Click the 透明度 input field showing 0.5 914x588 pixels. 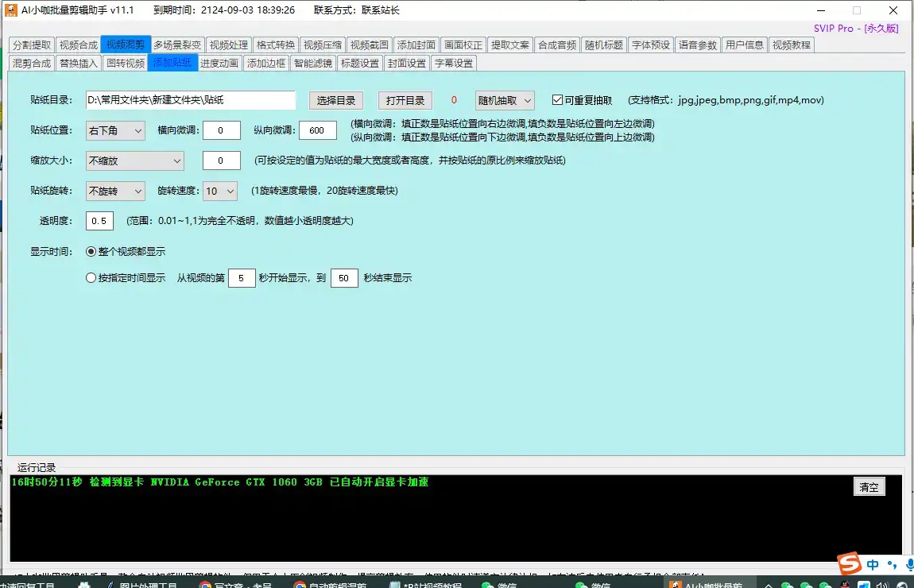(100, 221)
